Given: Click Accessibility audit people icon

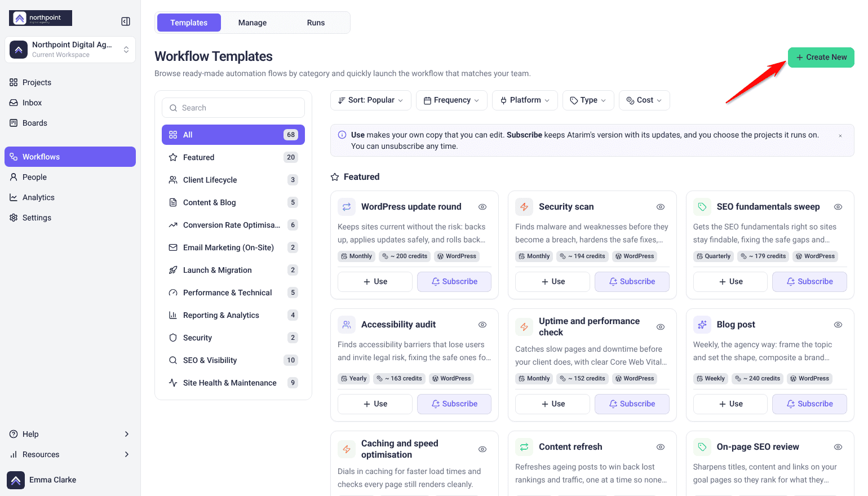Looking at the screenshot, I should tap(347, 325).
